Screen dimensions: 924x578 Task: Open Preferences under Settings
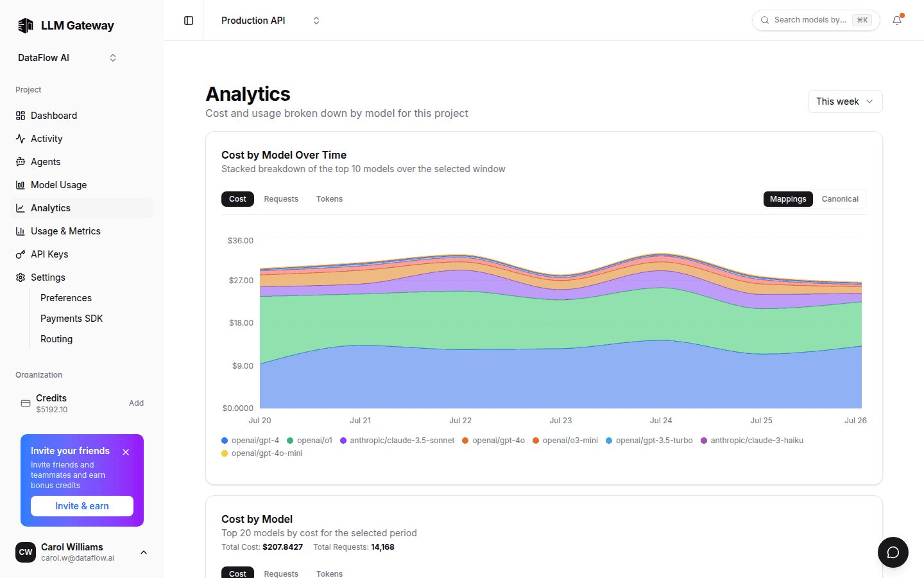click(x=66, y=298)
